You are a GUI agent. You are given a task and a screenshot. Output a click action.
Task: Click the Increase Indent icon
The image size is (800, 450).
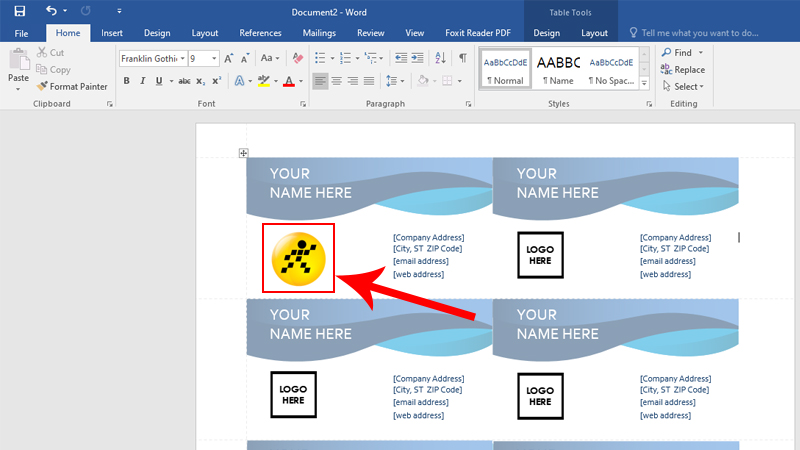click(x=419, y=58)
